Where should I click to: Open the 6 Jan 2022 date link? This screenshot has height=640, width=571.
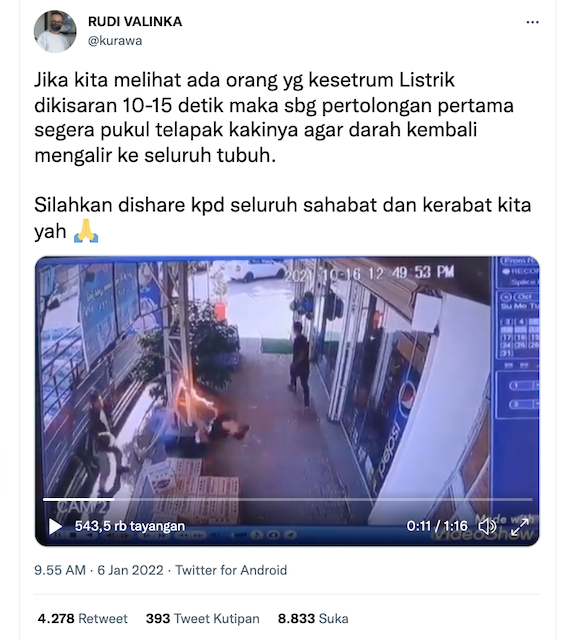click(130, 570)
